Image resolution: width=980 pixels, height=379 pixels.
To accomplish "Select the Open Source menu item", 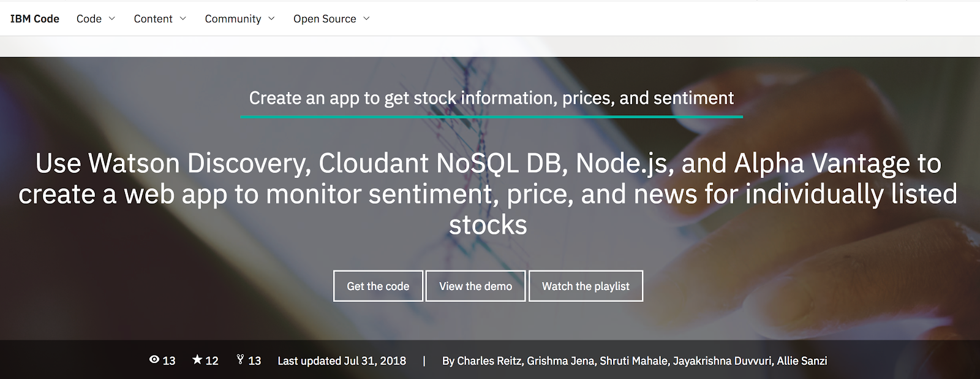I will (x=325, y=19).
